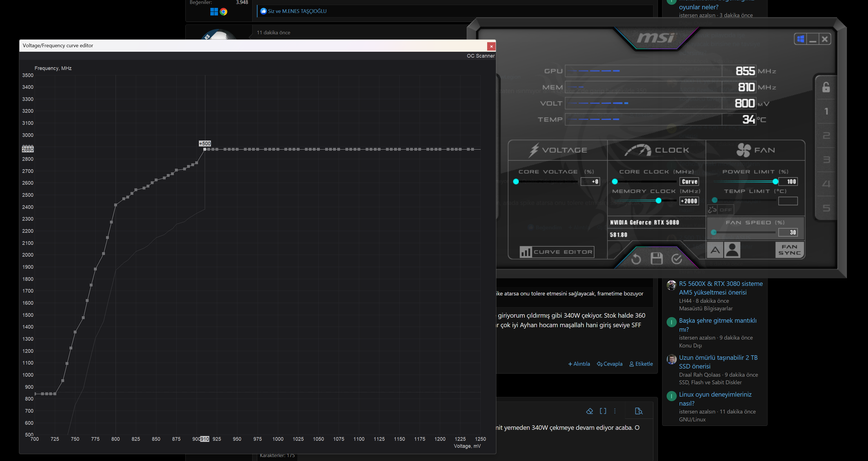Open 'Linux oyun deneyimleriniz nasıl?' thread

tap(715, 399)
